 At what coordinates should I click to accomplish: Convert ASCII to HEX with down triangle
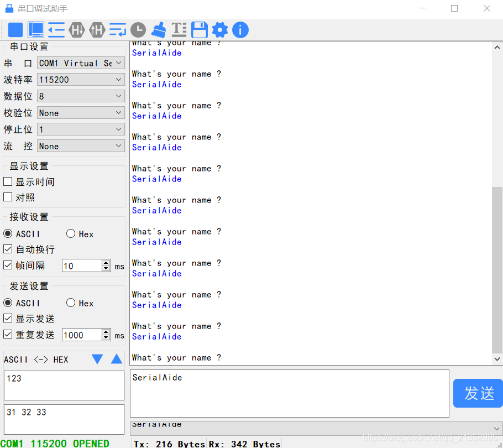(x=97, y=359)
